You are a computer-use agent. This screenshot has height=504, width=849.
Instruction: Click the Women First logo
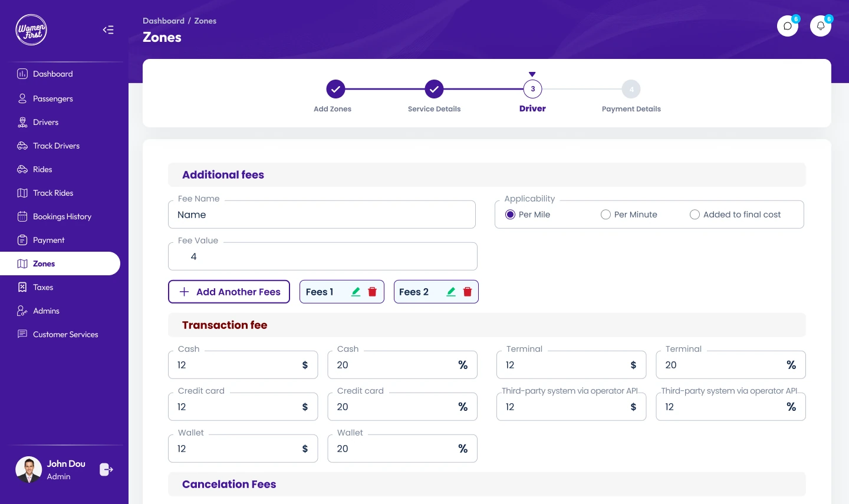click(x=31, y=29)
